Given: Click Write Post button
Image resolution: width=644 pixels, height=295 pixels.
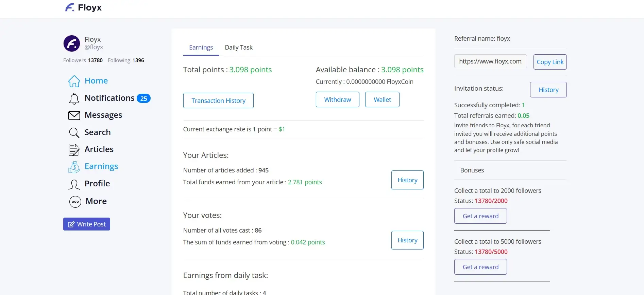Looking at the screenshot, I should coord(87,224).
